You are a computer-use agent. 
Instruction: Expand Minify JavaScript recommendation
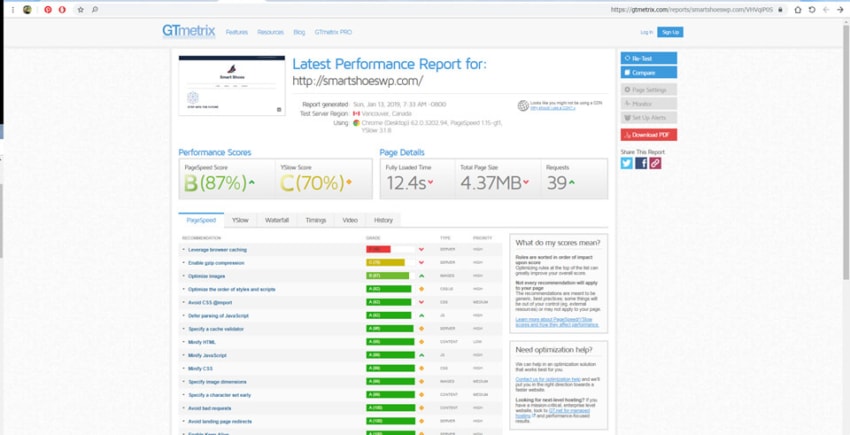tap(207, 355)
